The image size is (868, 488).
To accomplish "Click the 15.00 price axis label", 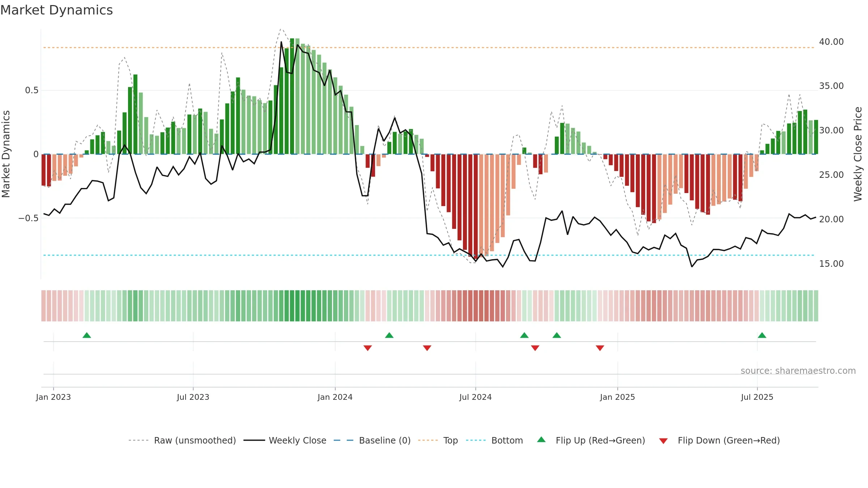I will [x=831, y=264].
